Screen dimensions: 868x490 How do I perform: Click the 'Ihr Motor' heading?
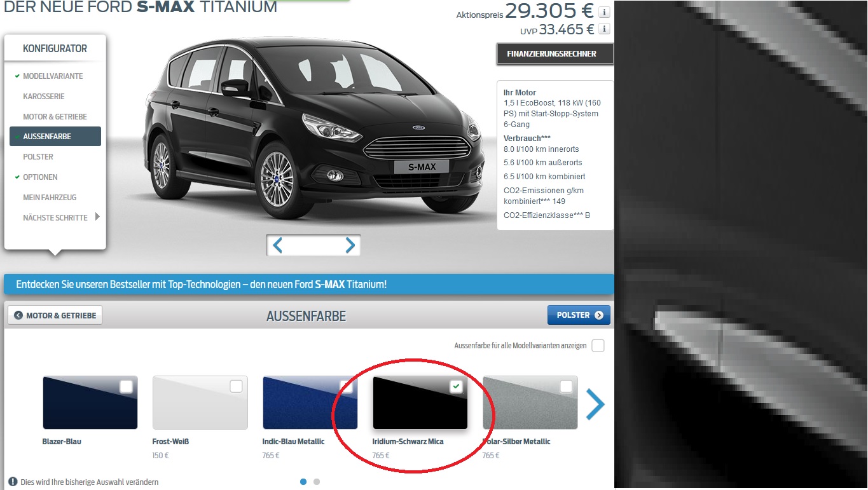(x=520, y=92)
